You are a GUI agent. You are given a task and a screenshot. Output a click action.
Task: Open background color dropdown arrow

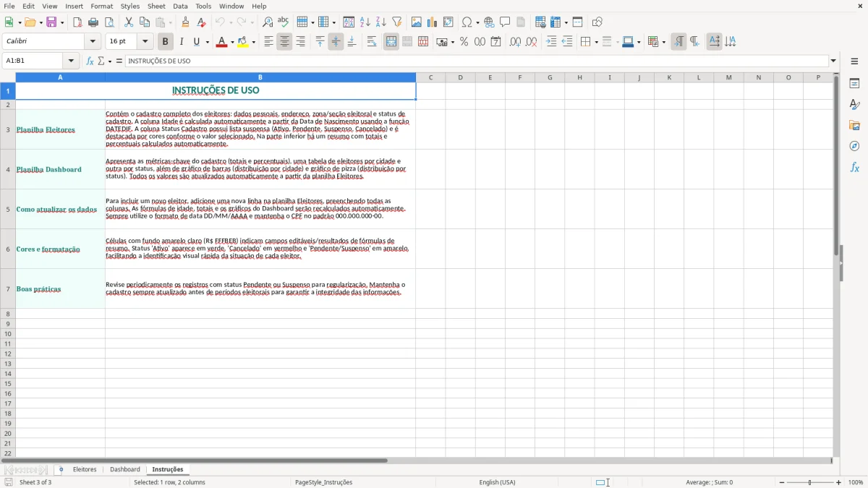pos(253,42)
